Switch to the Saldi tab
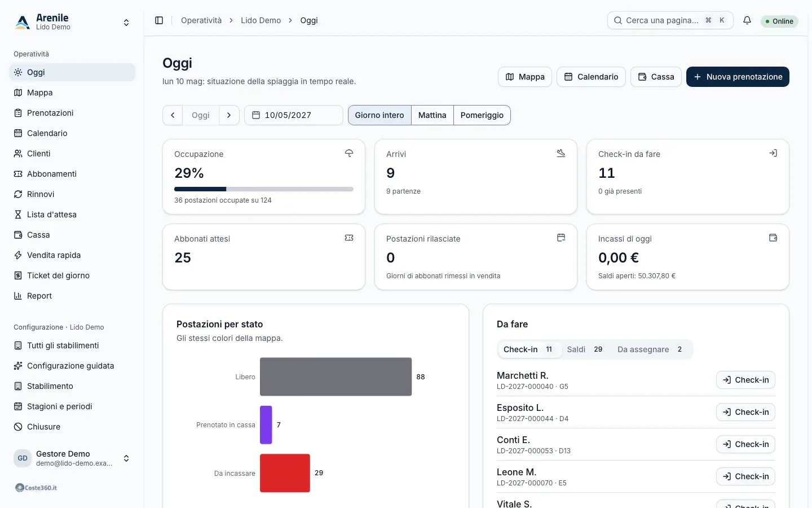The height and width of the screenshot is (508, 812). 585,349
